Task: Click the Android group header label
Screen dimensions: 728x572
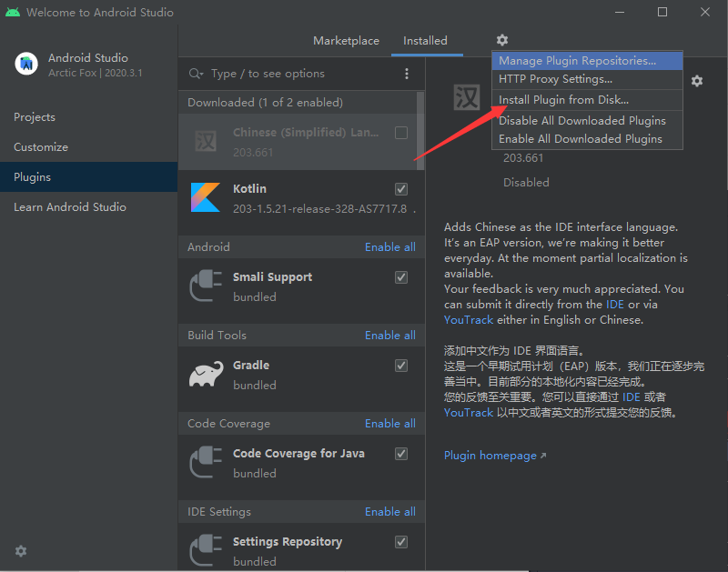Action: coord(208,246)
